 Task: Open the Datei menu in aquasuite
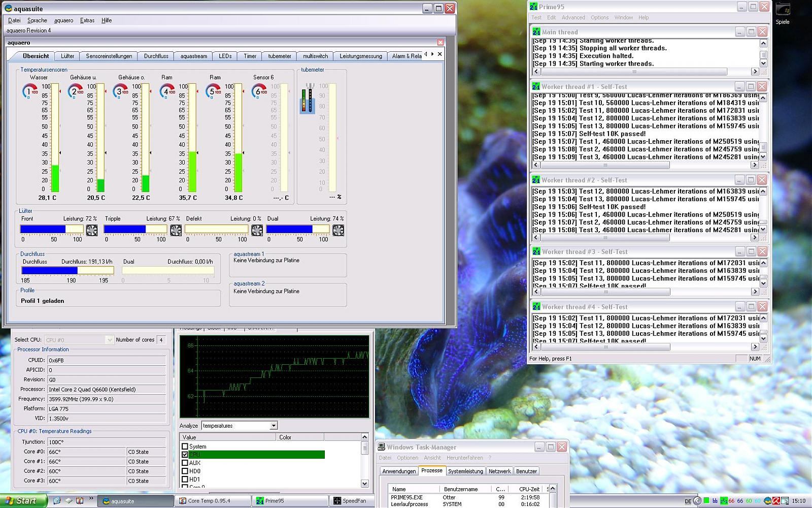(x=14, y=20)
